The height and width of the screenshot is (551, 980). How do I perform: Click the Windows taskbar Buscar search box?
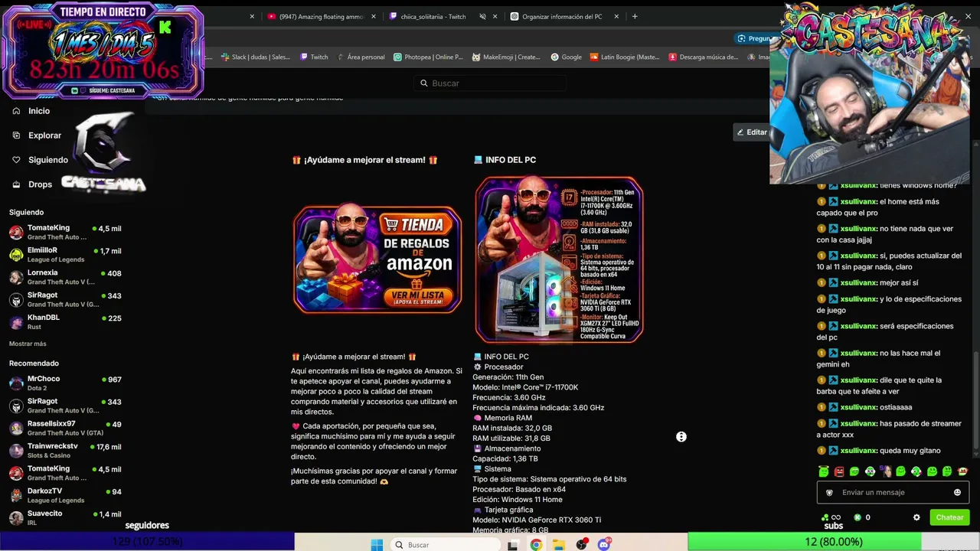[x=444, y=545]
